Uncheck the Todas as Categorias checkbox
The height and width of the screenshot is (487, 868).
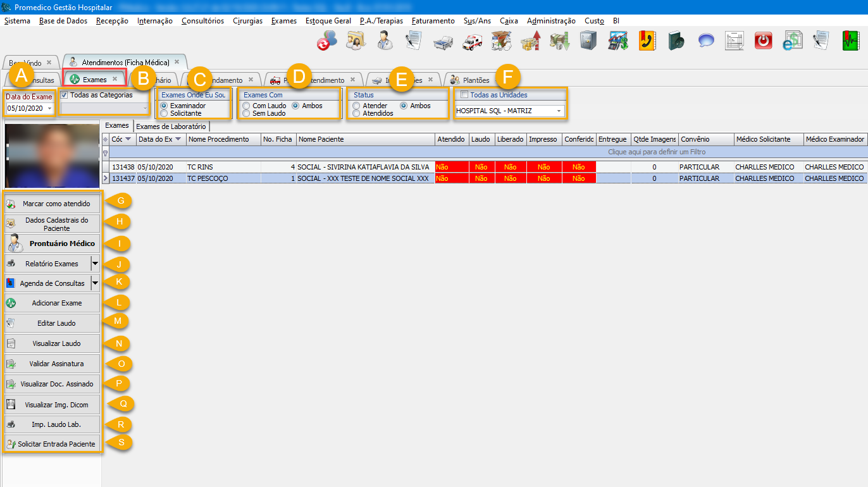[64, 95]
